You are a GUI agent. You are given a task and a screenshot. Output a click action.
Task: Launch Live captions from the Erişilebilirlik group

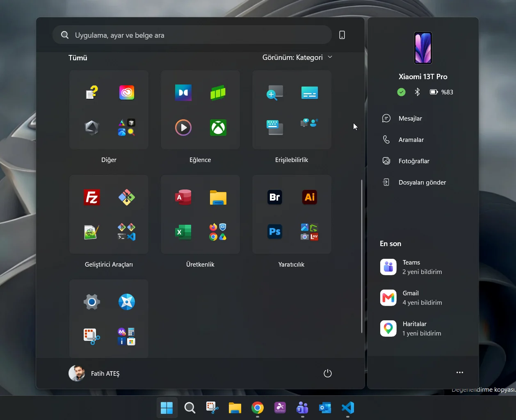tap(310, 93)
